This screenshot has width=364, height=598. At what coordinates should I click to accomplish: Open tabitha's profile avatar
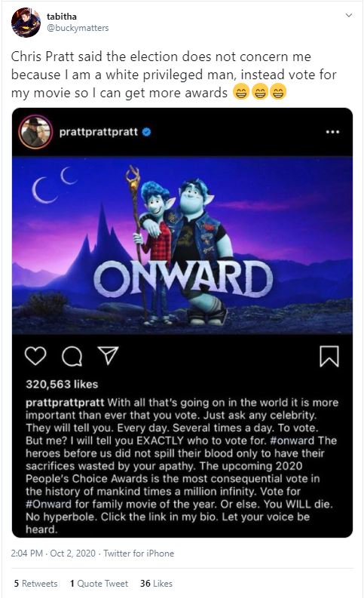26,23
